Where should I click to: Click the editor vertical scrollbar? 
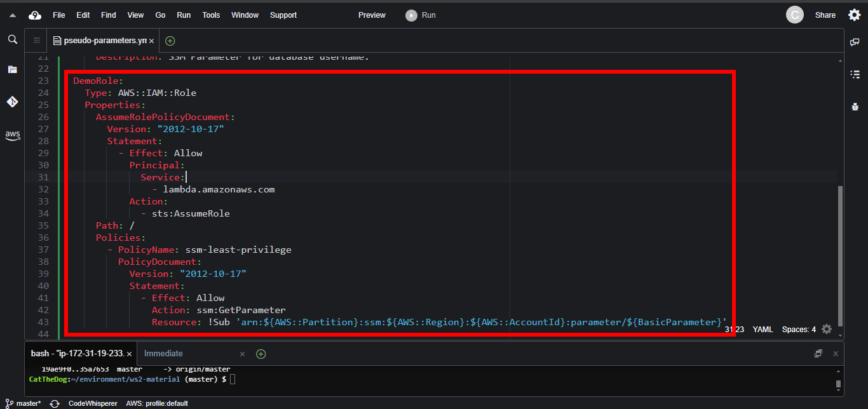pyautogui.click(x=839, y=254)
